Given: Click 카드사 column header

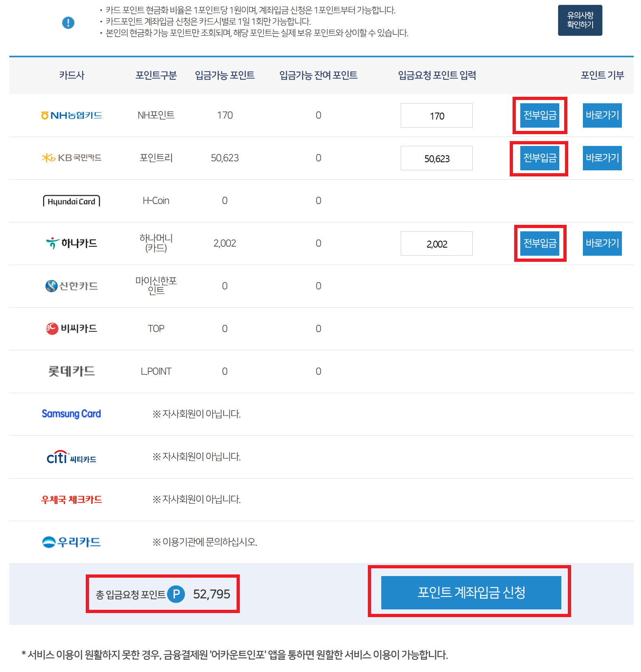Looking at the screenshot, I should pos(72,75).
